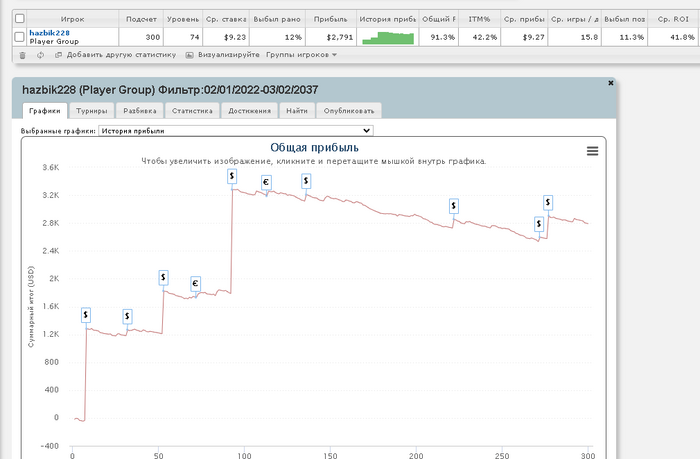This screenshot has height=459, width=700.
Task: Click the $2,791 profit cell
Action: pyautogui.click(x=330, y=37)
